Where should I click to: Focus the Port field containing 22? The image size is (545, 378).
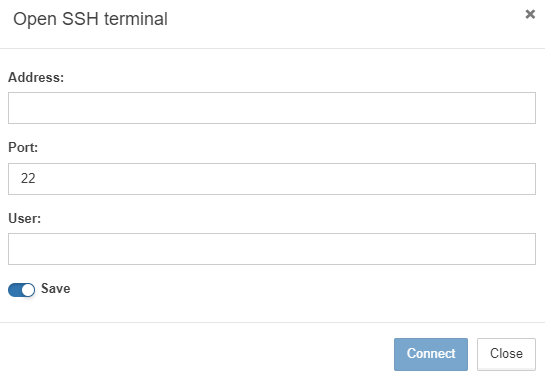pos(272,179)
